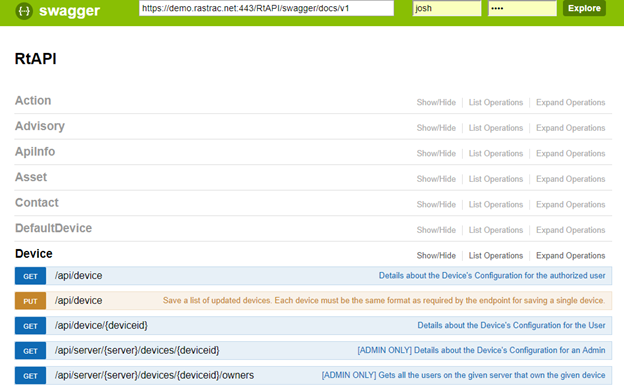624x391 pixels.
Task: List Operations for Advisory
Action: click(496, 128)
